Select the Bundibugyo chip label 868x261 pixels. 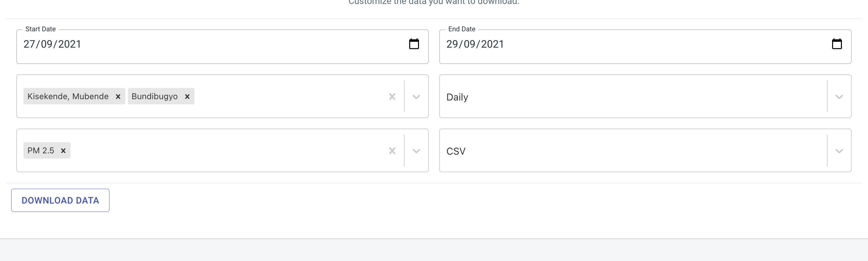(x=155, y=96)
